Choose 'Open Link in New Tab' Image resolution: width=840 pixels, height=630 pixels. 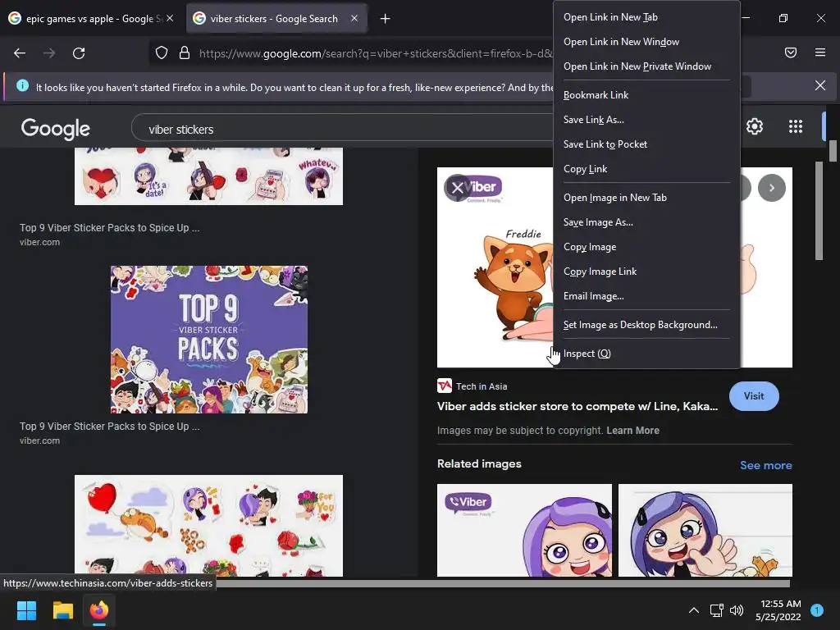[x=646, y=17]
